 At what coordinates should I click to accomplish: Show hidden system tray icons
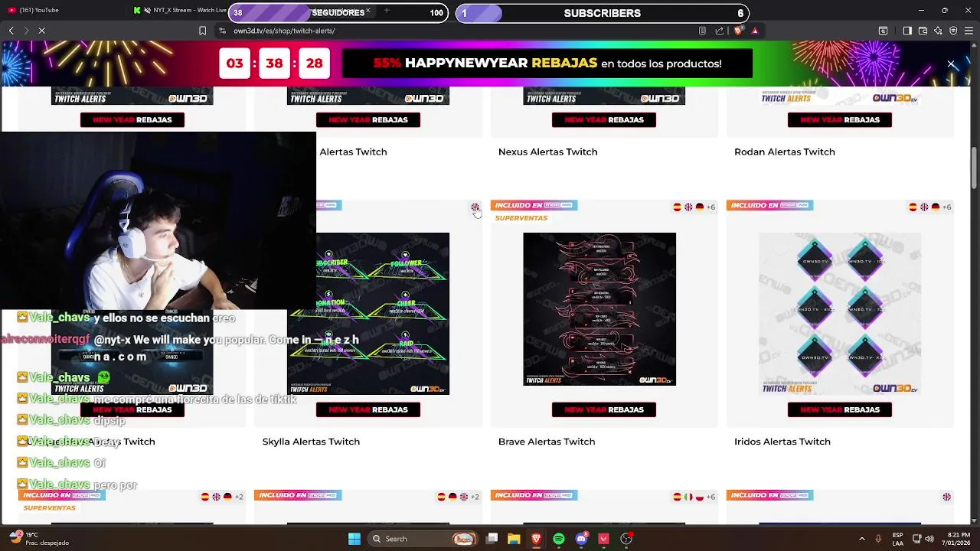click(x=862, y=539)
